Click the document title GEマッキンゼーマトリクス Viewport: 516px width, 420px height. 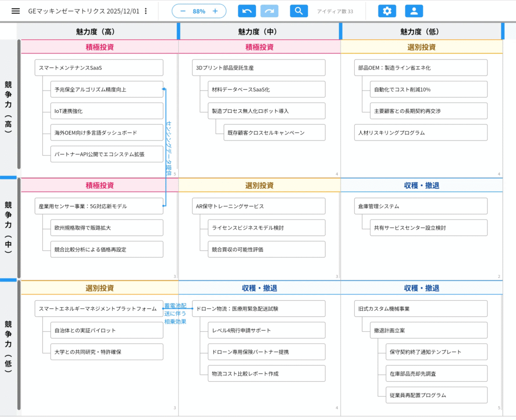84,11
